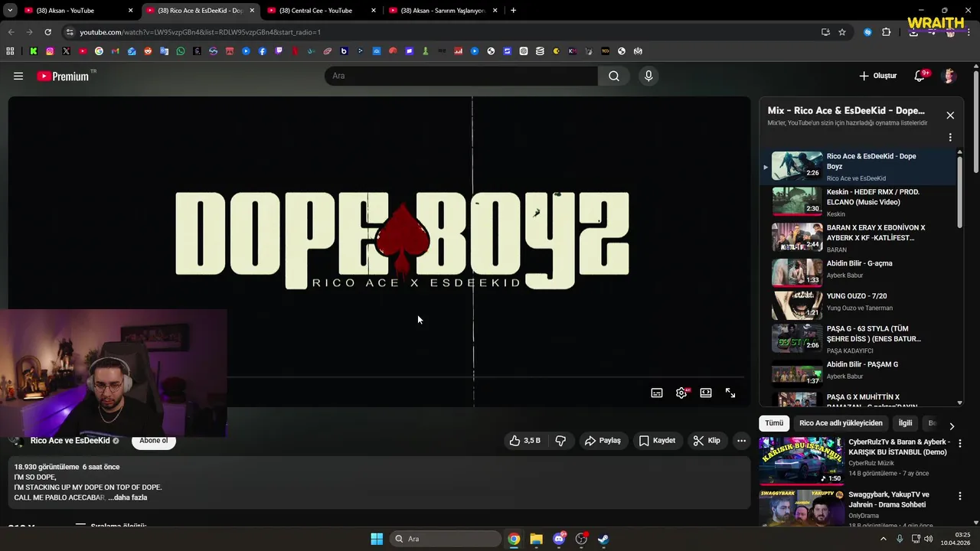The width and height of the screenshot is (980, 551).
Task: Open the account avatar menu
Action: tap(949, 76)
